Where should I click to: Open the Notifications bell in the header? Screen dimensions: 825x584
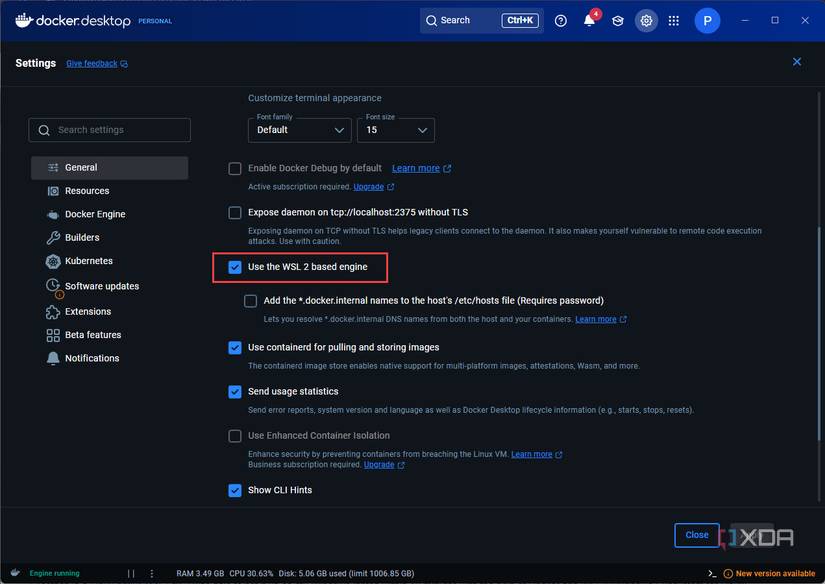(589, 20)
